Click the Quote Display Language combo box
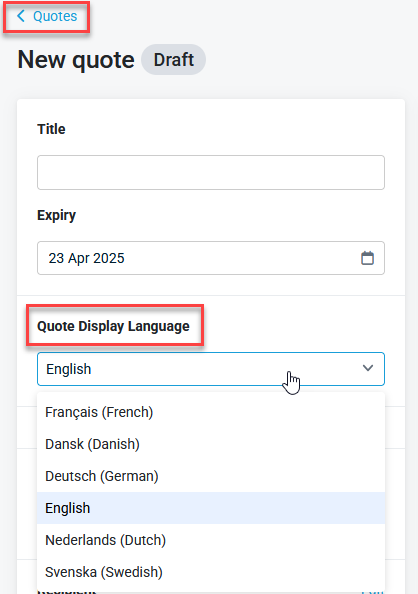418x594 pixels. click(x=211, y=369)
